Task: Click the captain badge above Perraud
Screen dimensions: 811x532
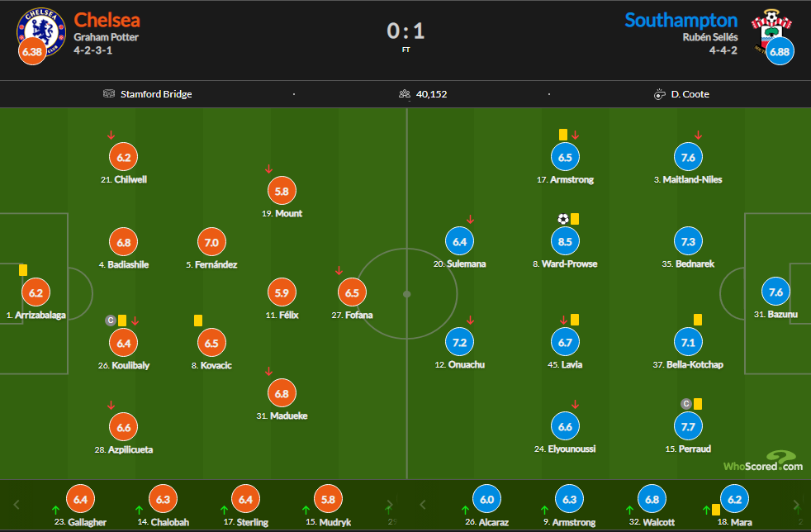Action: coord(685,404)
